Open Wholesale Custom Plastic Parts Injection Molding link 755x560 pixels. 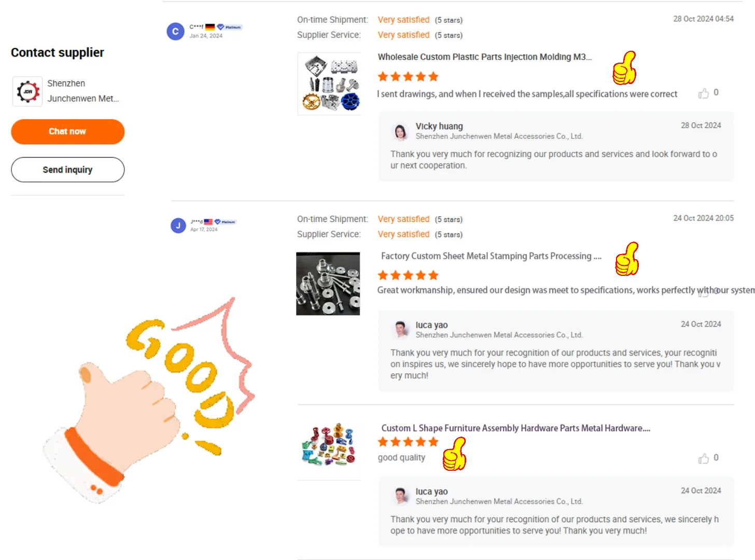click(484, 57)
